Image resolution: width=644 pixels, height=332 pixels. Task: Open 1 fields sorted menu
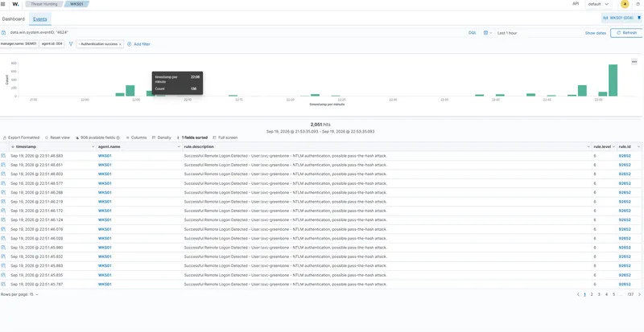coord(192,138)
